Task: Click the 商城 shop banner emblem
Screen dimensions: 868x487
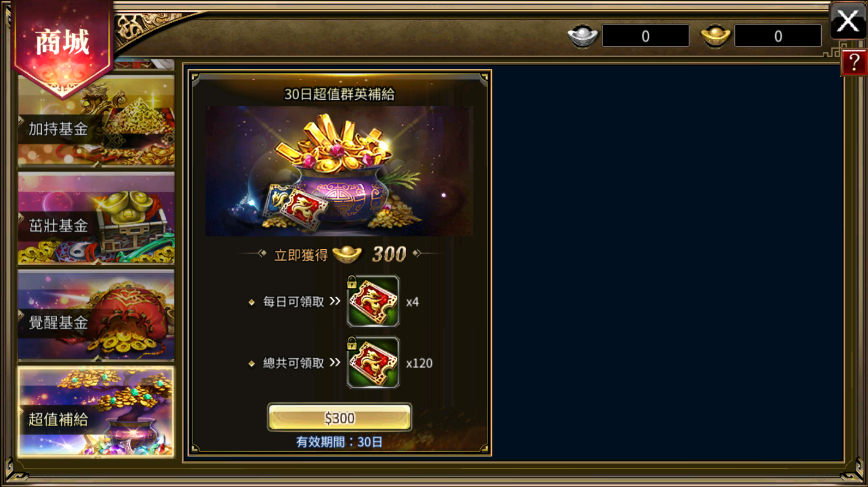Action: pyautogui.click(x=63, y=46)
